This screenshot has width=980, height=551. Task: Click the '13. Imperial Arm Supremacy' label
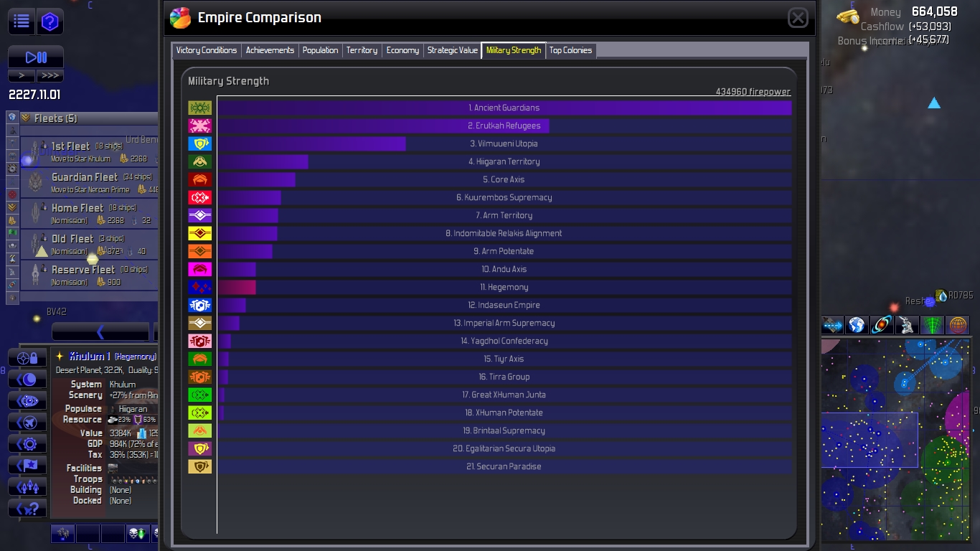pos(504,323)
